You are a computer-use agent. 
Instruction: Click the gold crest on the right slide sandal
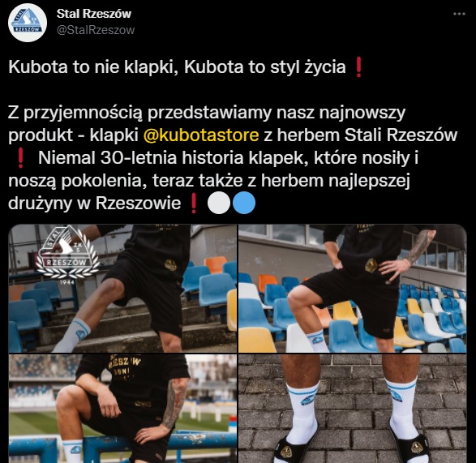tap(416, 448)
